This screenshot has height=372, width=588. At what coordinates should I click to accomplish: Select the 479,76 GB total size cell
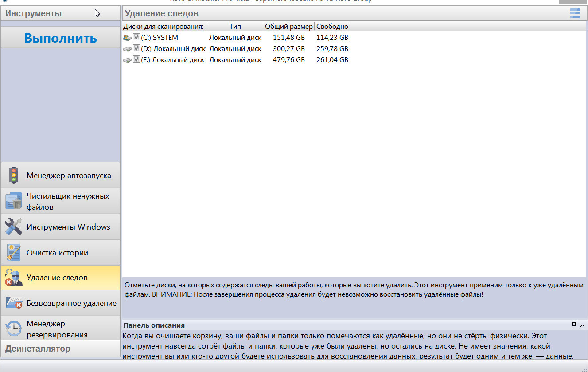(x=289, y=60)
